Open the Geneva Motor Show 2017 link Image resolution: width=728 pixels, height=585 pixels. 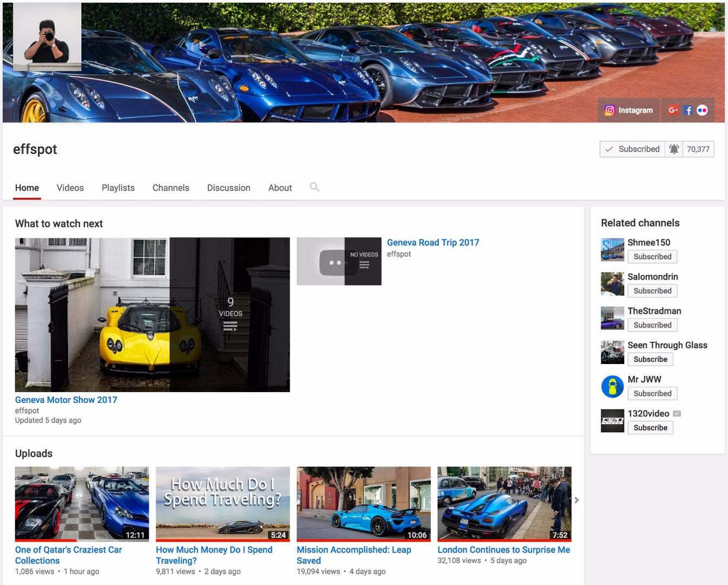pos(66,400)
